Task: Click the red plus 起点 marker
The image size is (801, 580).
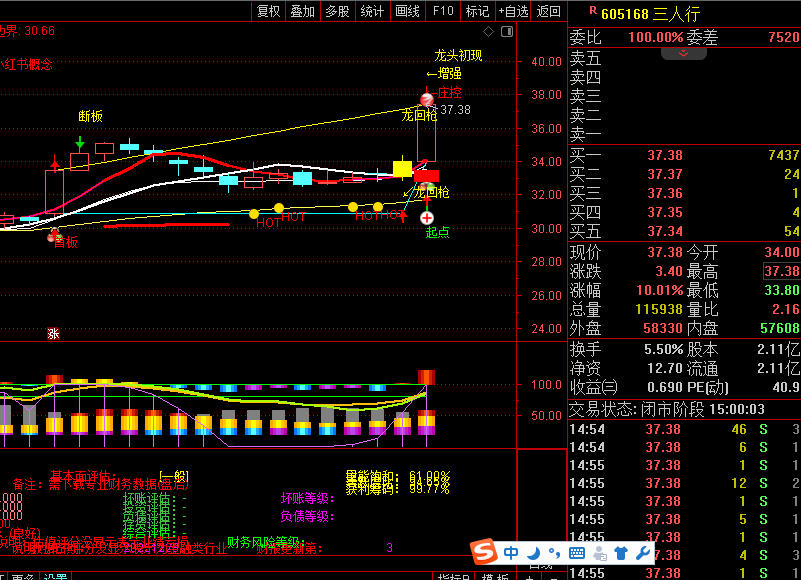Action: (x=427, y=217)
